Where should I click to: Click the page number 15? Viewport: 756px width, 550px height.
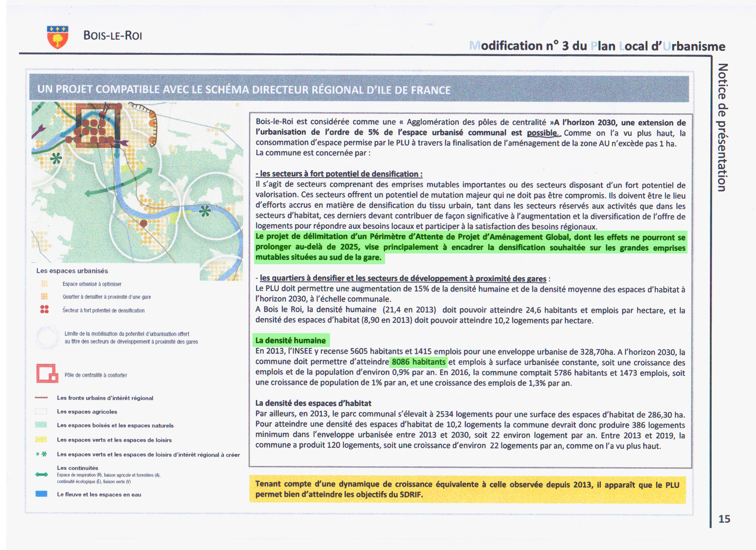pyautogui.click(x=724, y=519)
